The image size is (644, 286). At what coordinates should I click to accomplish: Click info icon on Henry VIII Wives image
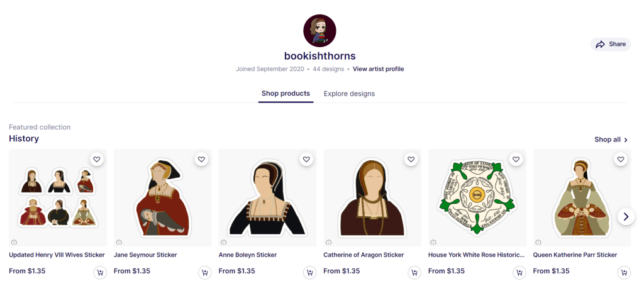14,242
